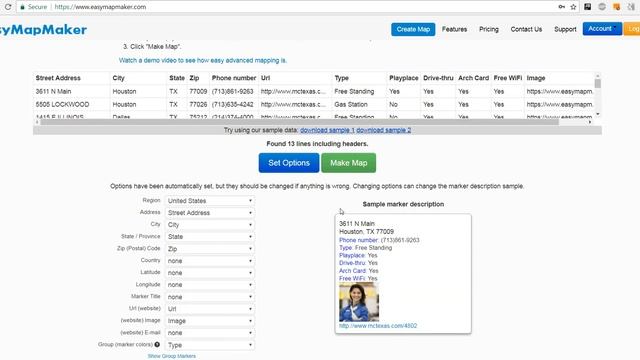Open the Country dropdown
The image size is (640, 360).
point(210,261)
